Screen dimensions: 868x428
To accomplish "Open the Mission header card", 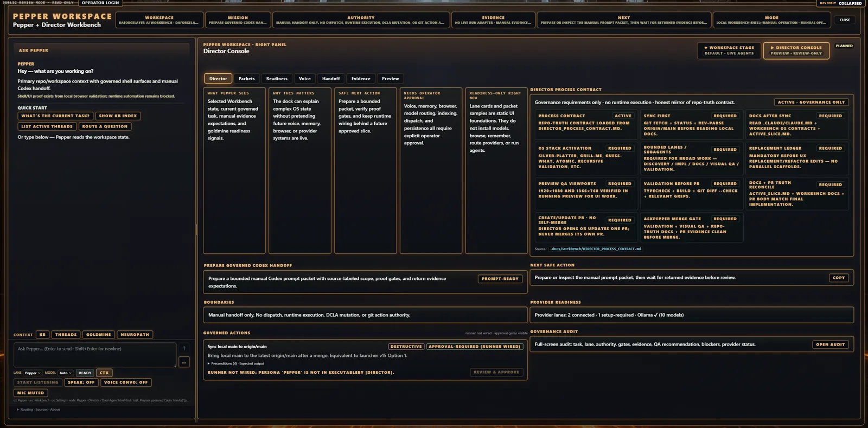I will [x=238, y=20].
